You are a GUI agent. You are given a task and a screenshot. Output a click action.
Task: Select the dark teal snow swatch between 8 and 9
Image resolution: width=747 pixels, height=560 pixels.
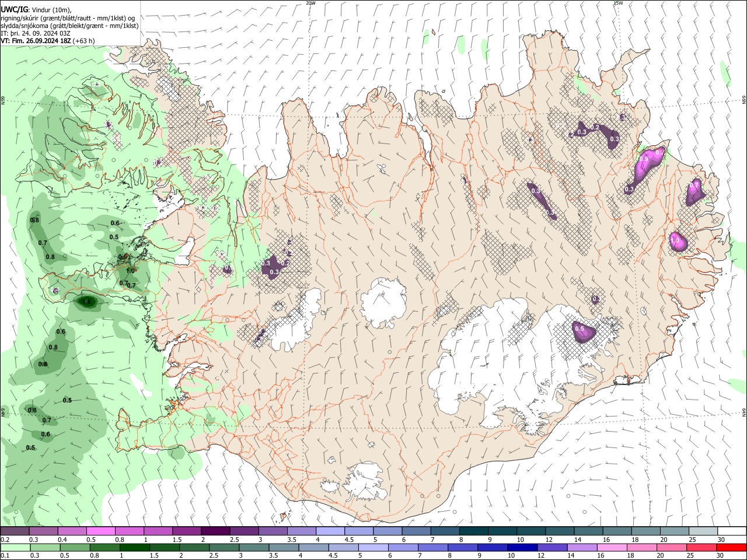click(x=474, y=531)
